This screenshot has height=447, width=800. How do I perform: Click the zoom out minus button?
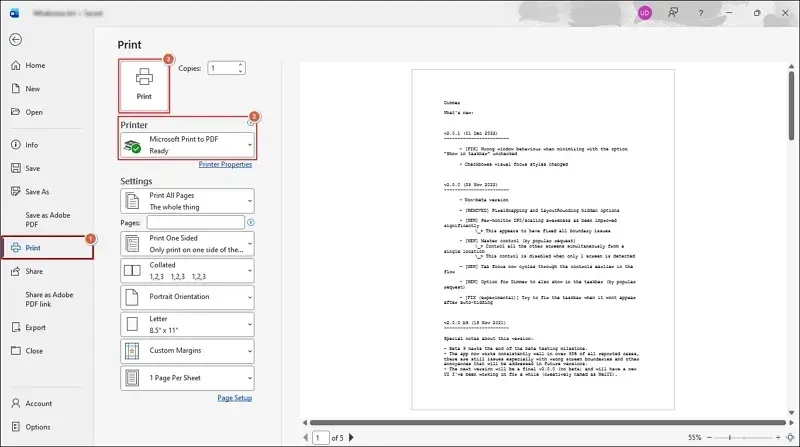click(x=709, y=438)
